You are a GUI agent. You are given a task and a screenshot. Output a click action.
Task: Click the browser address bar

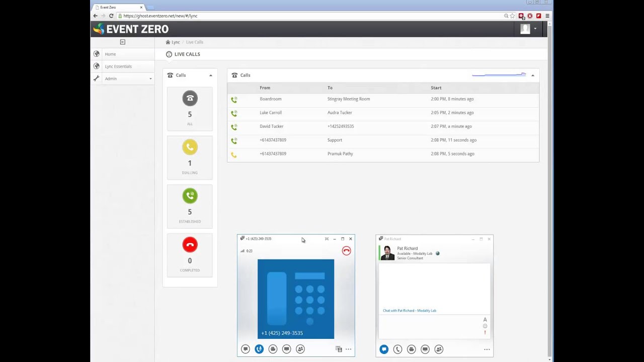[309, 16]
